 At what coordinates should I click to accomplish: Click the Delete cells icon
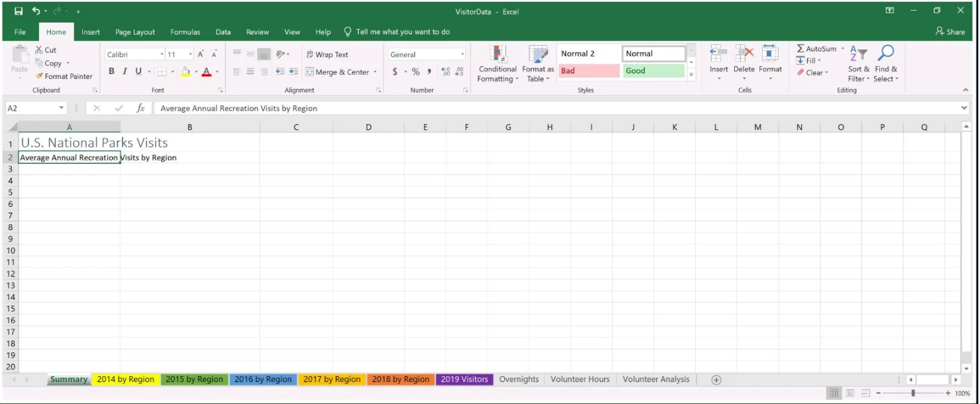(744, 54)
